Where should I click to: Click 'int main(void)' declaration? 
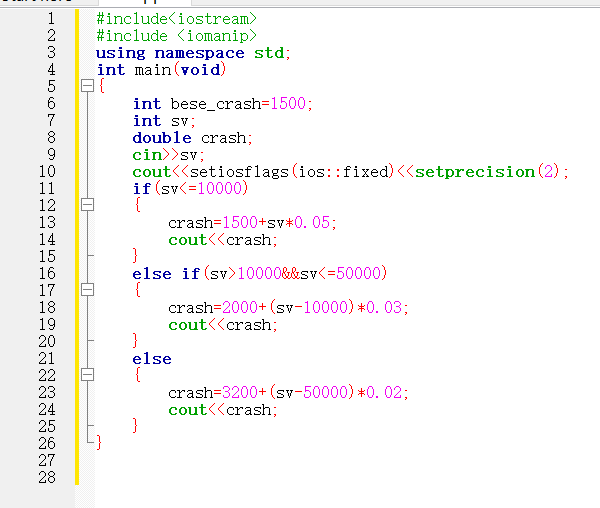coord(161,70)
